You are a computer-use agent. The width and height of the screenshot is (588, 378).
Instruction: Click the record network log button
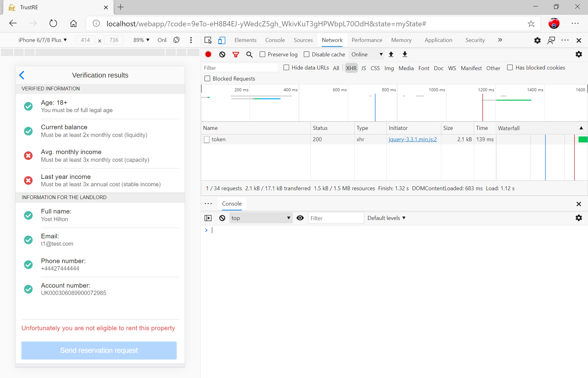pos(208,54)
